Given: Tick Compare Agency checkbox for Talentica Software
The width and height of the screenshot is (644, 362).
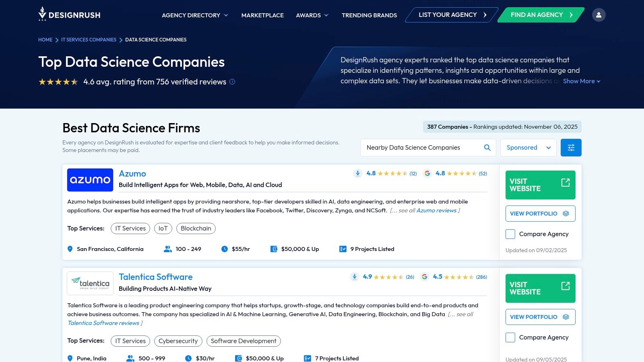Looking at the screenshot, I should (510, 337).
